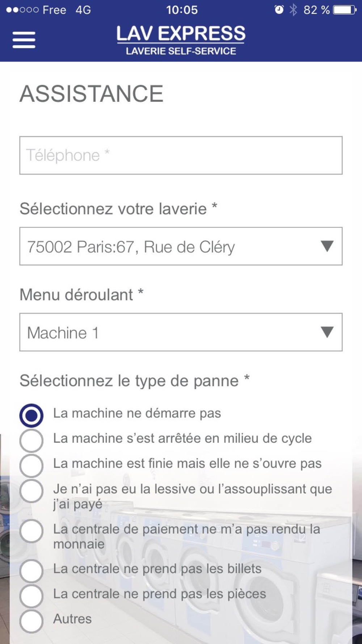Select 'ne m'a pas rendu la monnaie'
This screenshot has height=644, width=362.
click(31, 531)
